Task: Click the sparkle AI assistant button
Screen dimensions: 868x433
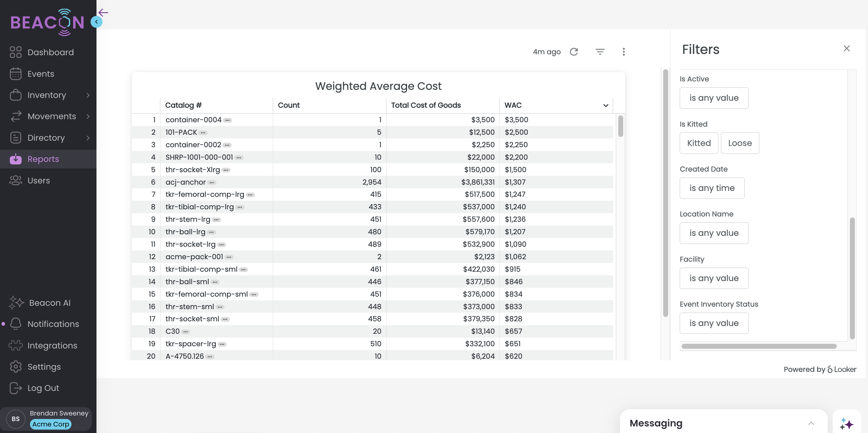Action: point(846,423)
